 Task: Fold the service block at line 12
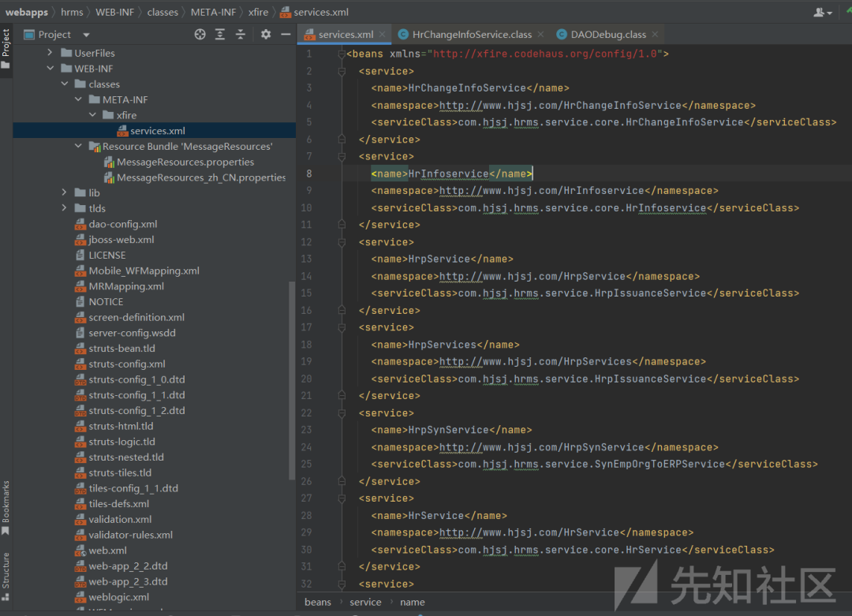tap(342, 242)
